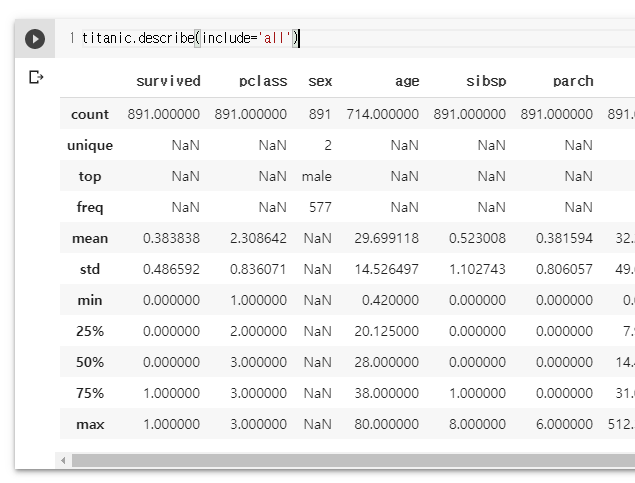Click sibsp max value 8.000000

pos(477,424)
